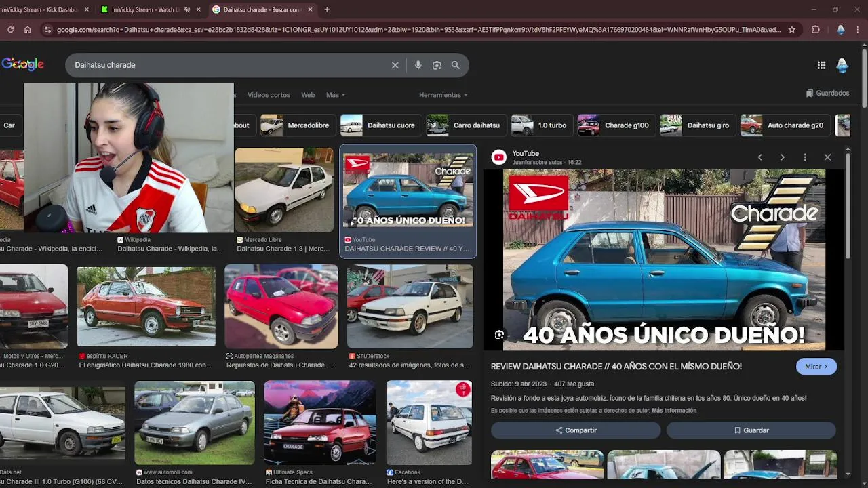Submit search with the magnifier icon

point(456,65)
